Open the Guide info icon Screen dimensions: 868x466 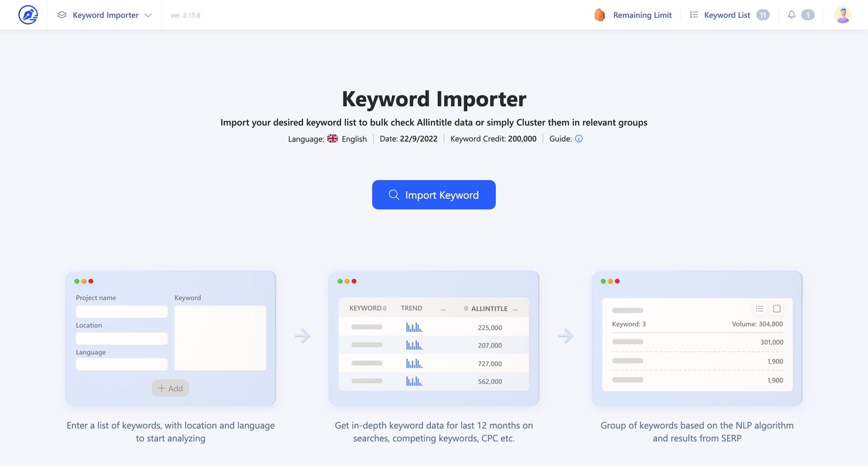tap(579, 138)
